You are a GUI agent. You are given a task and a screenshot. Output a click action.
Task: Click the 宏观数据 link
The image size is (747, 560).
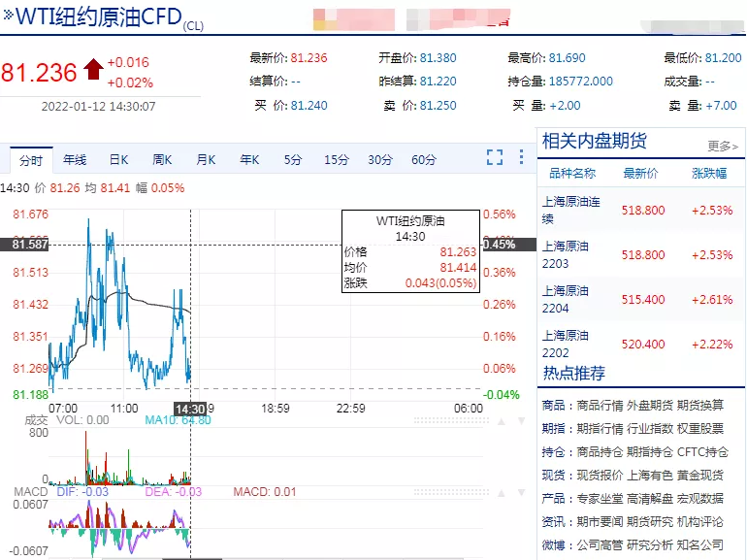tap(700, 499)
